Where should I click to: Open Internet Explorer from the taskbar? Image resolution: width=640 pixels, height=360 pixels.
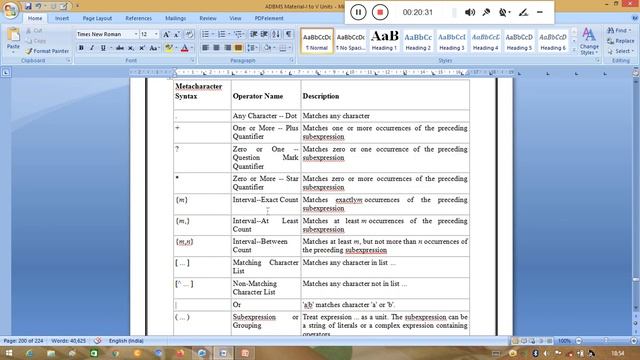click(29, 353)
